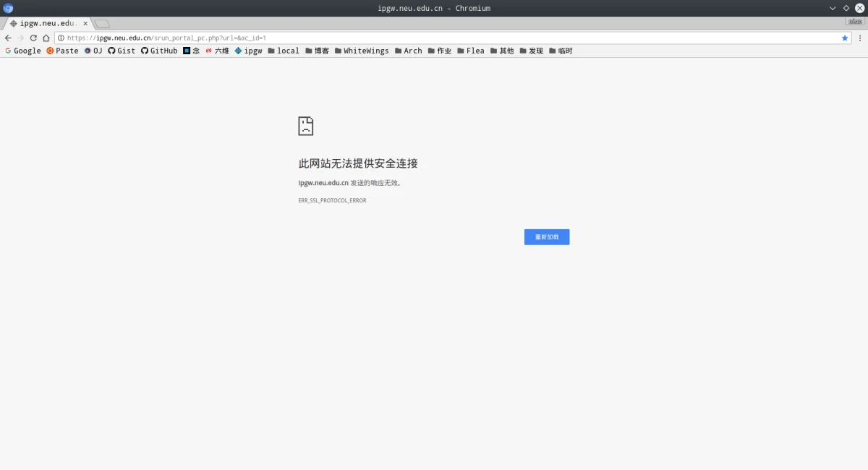Open the Gist bookmark
Image resolution: width=868 pixels, height=470 pixels.
[121, 51]
